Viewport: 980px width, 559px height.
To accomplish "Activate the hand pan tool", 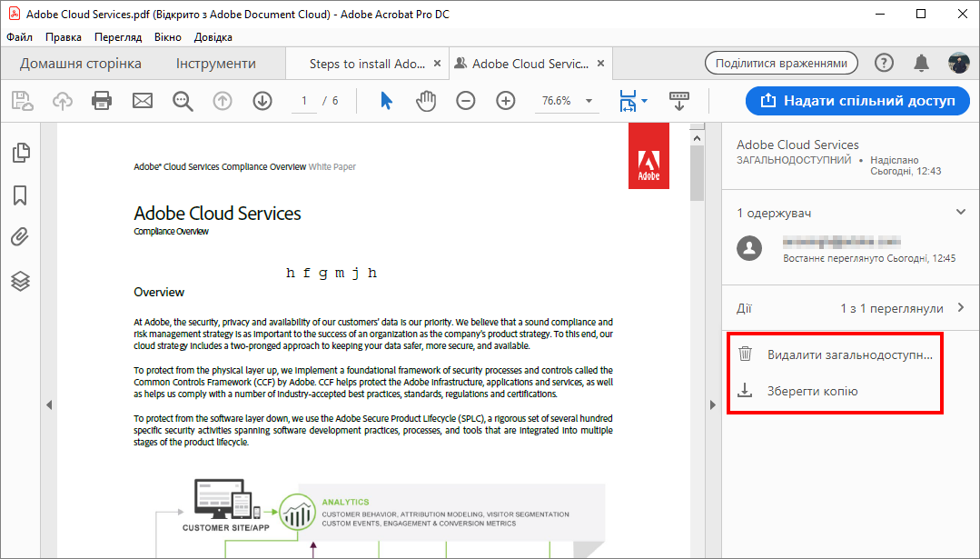I will (x=426, y=101).
